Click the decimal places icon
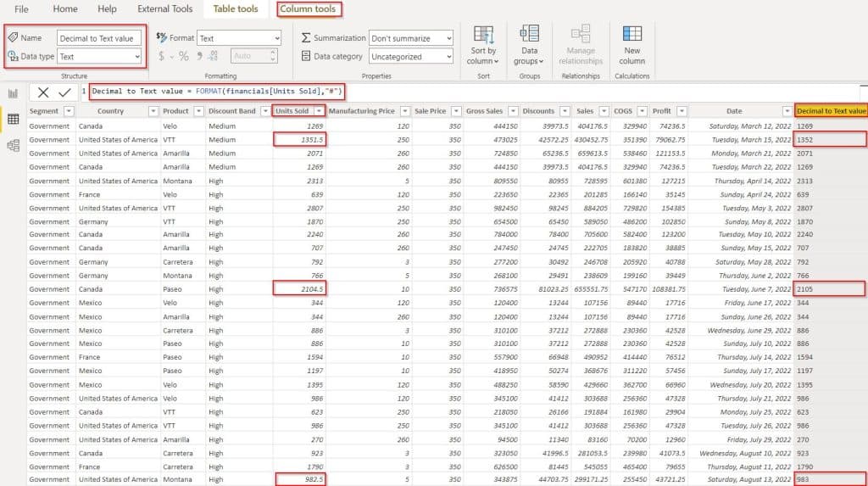Image resolution: width=868 pixels, height=486 pixels. tap(214, 56)
